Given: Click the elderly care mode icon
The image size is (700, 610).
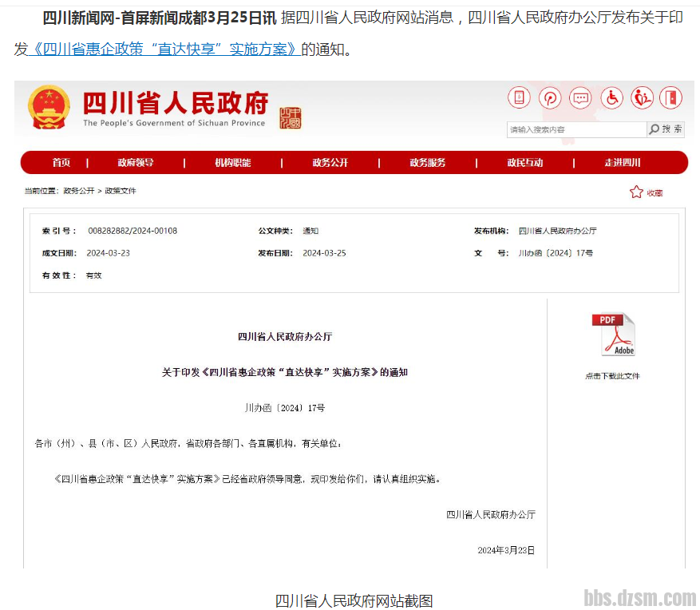Looking at the screenshot, I should tap(642, 98).
